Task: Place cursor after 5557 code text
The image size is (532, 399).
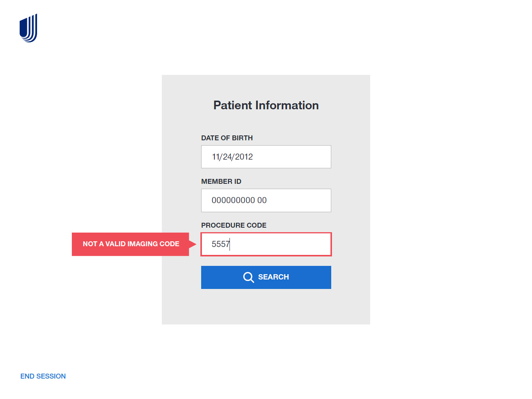Action: (x=230, y=244)
